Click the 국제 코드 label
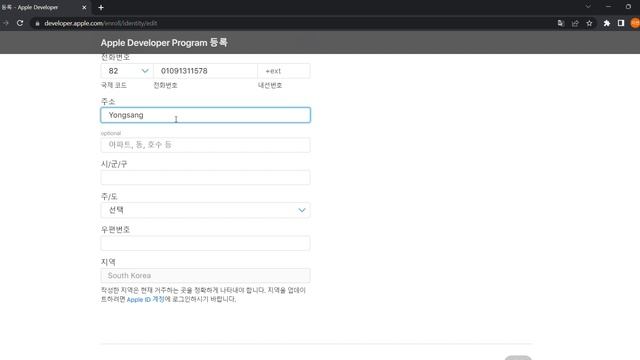The width and height of the screenshot is (640, 360). click(x=113, y=85)
